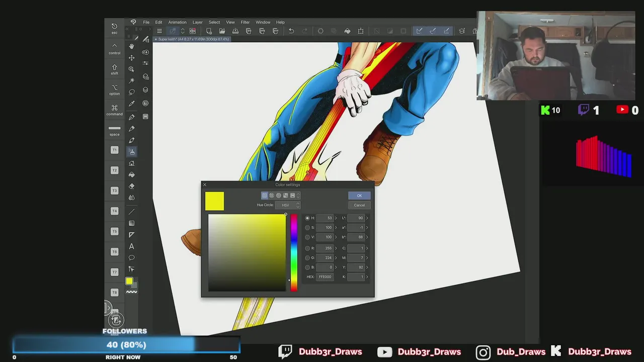
Task: Click the Open file folder icon
Action: [x=222, y=31]
